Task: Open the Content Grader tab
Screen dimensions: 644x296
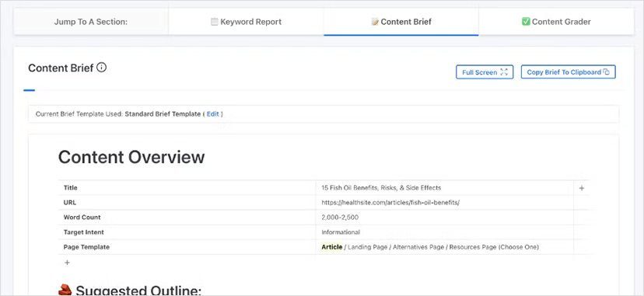Action: 556,22
